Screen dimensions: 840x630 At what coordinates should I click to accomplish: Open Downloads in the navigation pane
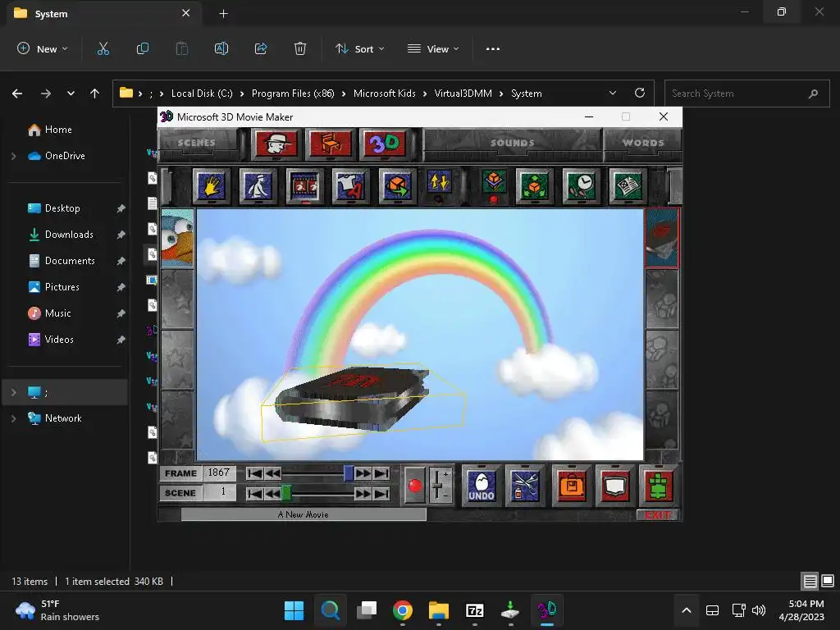click(x=69, y=235)
